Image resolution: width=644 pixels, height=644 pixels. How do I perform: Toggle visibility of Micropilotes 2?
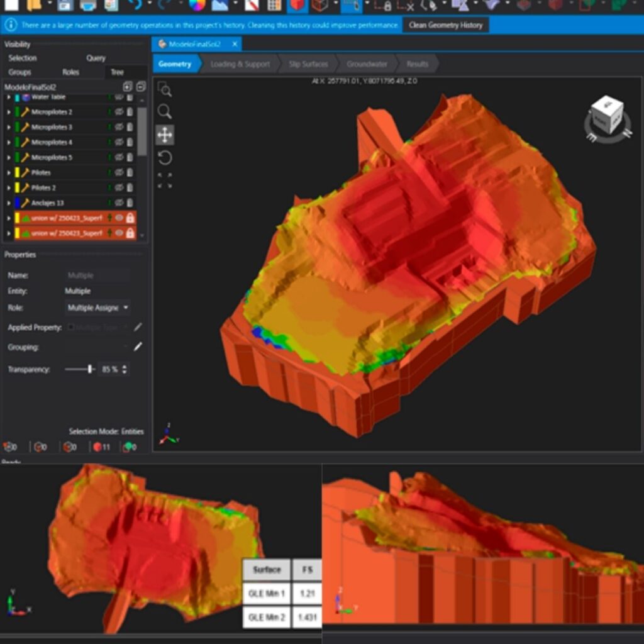[x=119, y=112]
